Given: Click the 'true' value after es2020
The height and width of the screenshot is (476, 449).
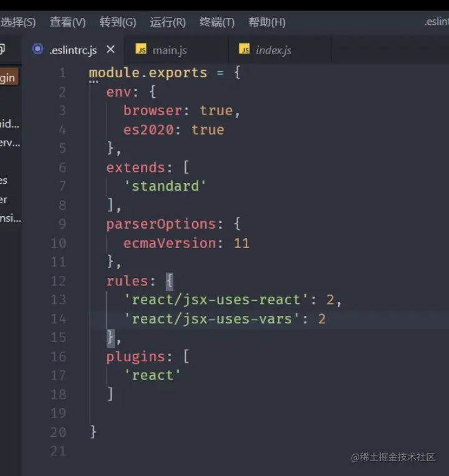Looking at the screenshot, I should point(208,130).
